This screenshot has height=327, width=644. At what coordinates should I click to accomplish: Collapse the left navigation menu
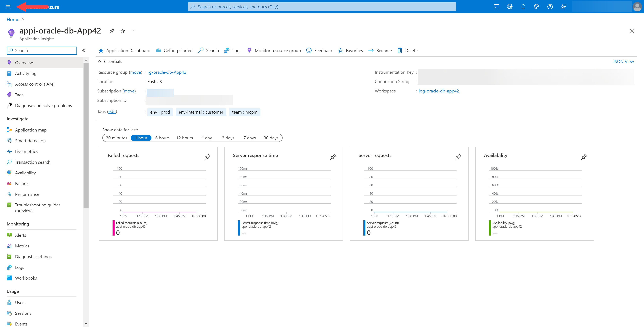pos(84,50)
